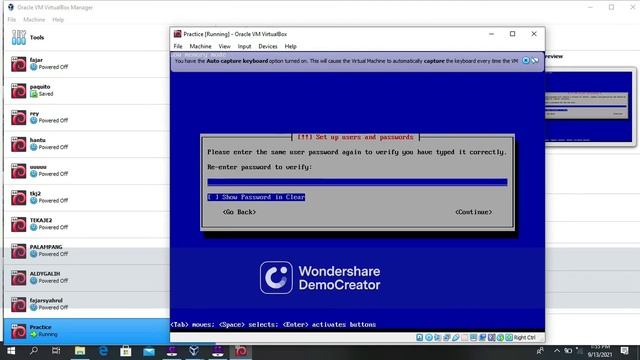
Task: Open the Windows Start menu
Action: (11, 351)
